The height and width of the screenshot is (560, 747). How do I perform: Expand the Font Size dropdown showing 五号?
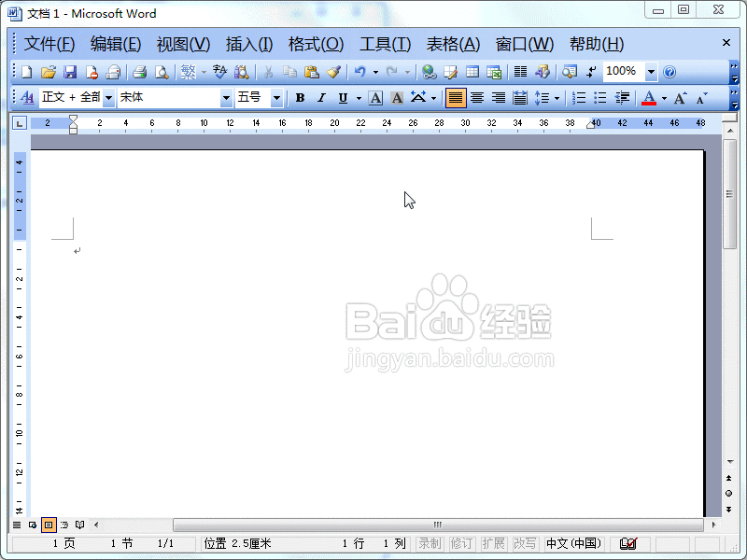click(x=276, y=98)
